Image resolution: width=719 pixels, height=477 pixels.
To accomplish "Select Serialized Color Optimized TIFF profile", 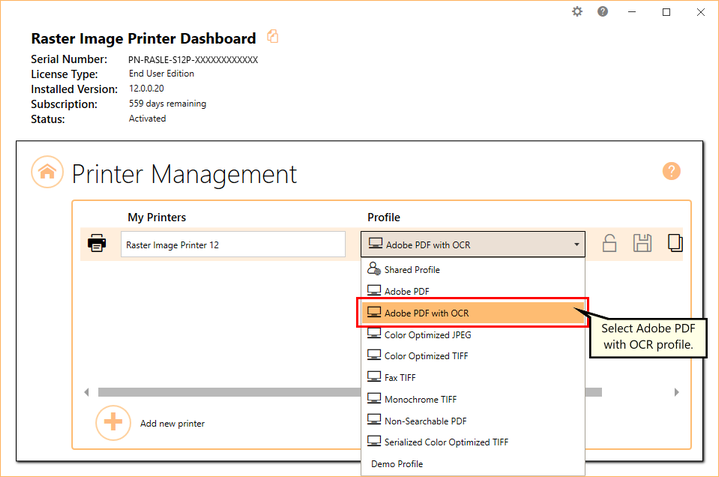I will tap(473, 442).
